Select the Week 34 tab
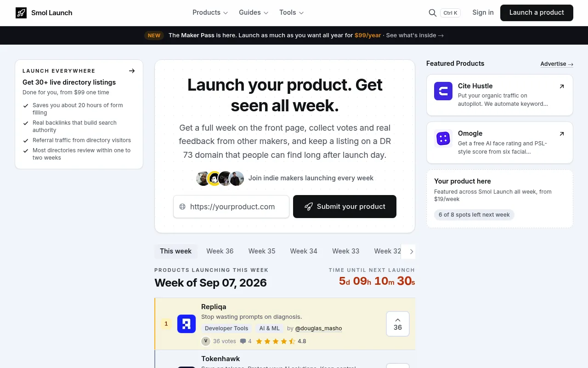 click(304, 251)
